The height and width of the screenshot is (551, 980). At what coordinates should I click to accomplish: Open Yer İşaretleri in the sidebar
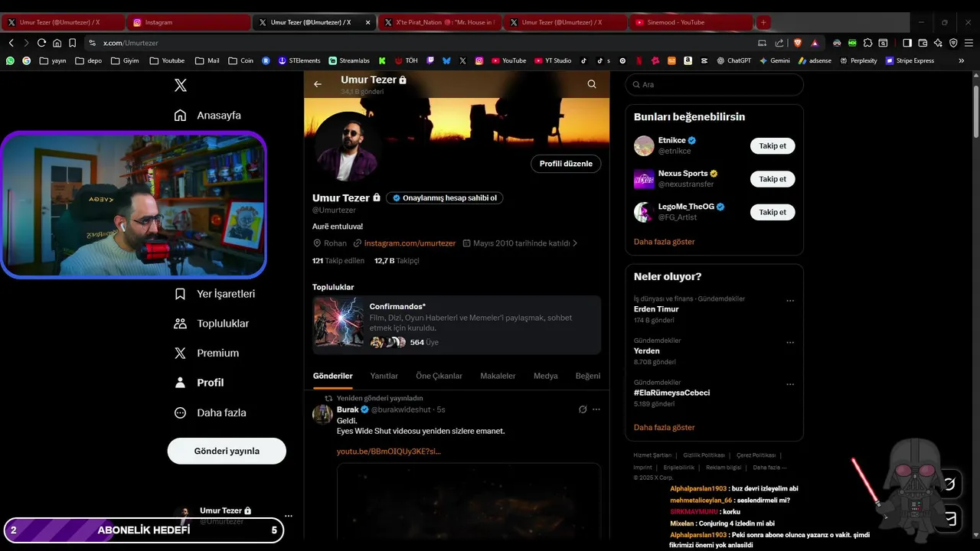pos(215,294)
